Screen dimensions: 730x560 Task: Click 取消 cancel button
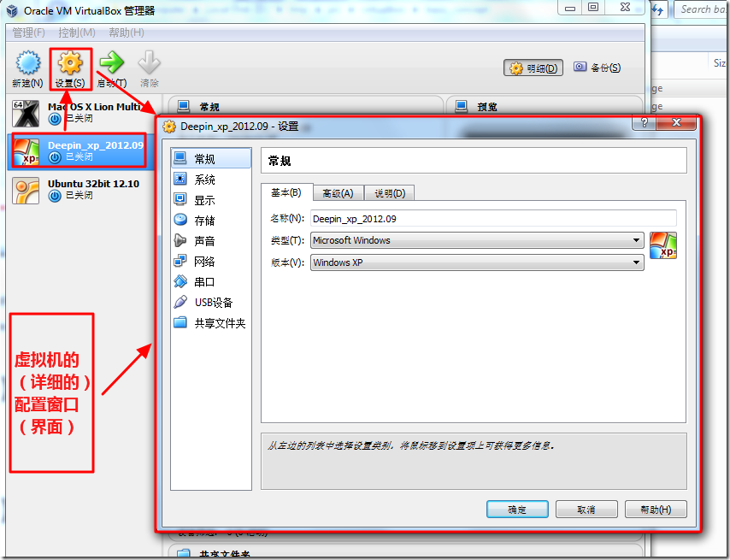[x=586, y=510]
